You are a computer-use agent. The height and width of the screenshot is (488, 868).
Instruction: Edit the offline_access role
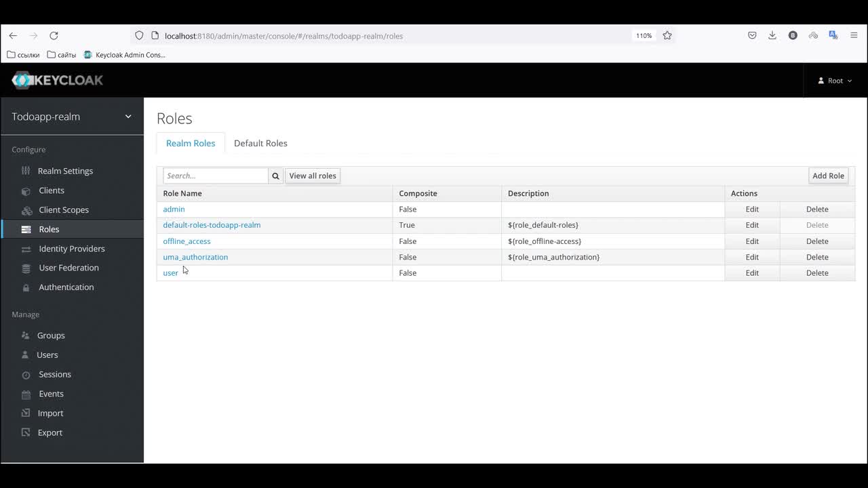(752, 241)
